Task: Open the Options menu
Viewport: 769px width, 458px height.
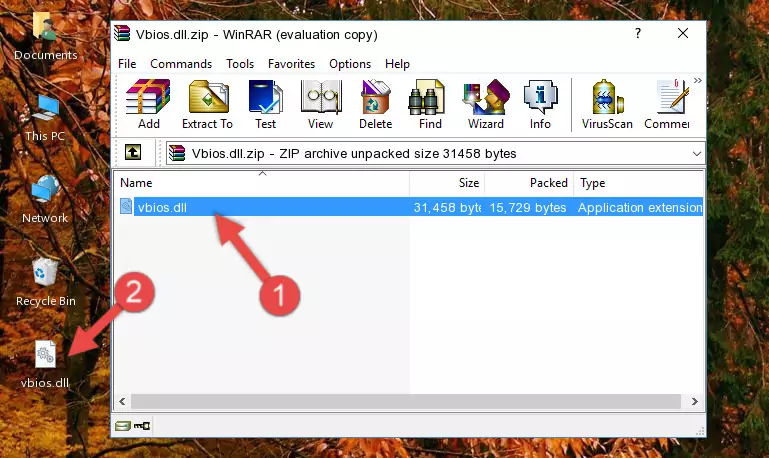Action: (350, 64)
